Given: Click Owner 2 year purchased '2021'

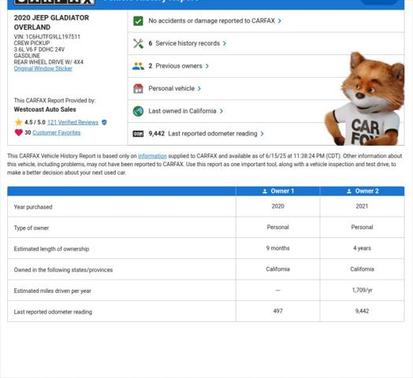Looking at the screenshot, I should click(362, 206).
